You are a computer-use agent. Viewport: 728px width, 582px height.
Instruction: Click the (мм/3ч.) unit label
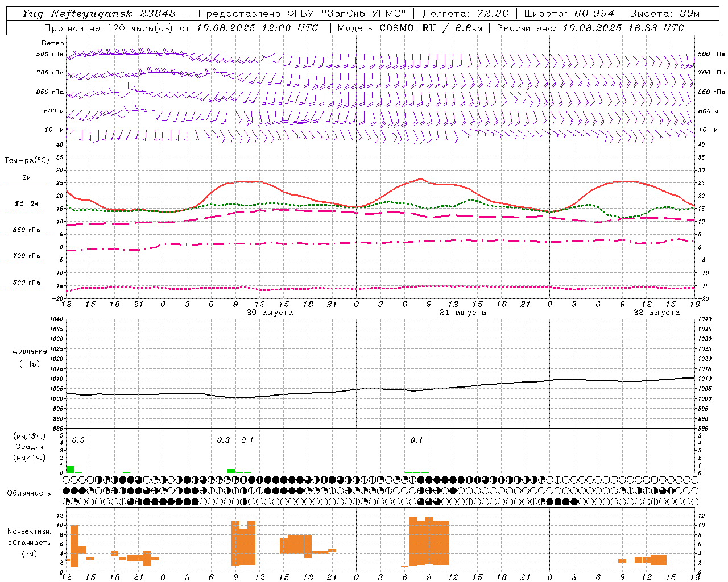pyautogui.click(x=30, y=436)
